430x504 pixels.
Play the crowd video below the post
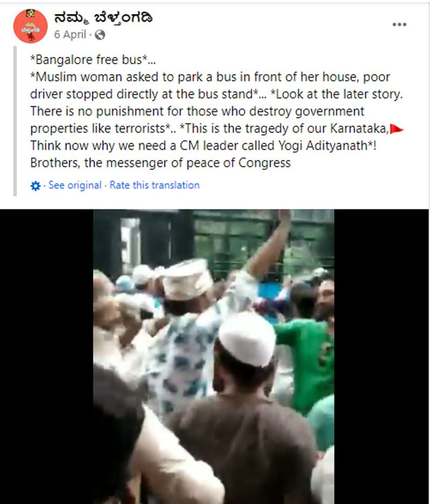[214, 356]
